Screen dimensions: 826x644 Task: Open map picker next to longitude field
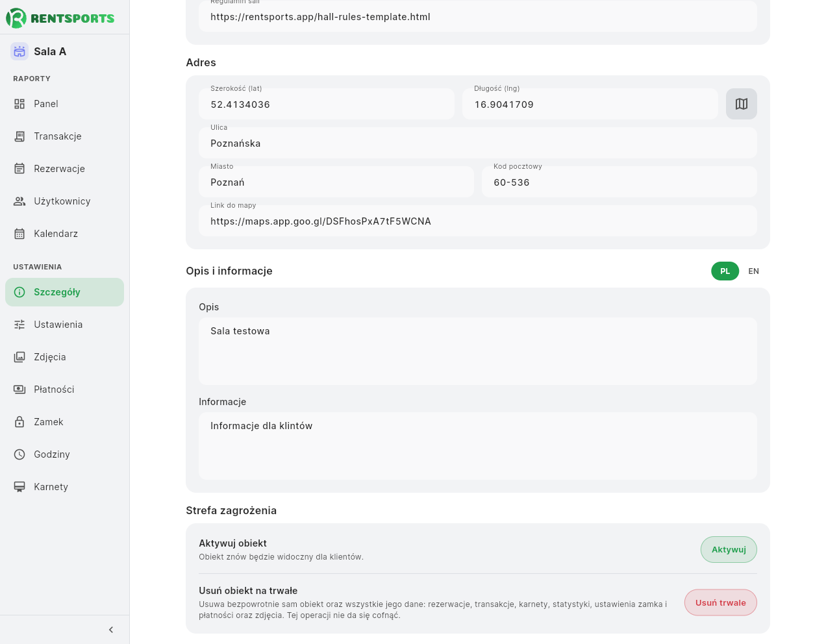point(742,104)
